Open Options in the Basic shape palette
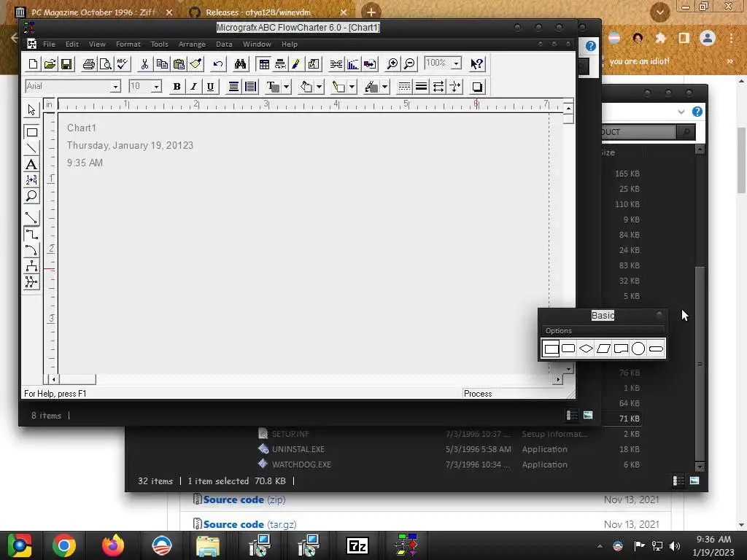Viewport: 747px width, 560px height. point(558,330)
